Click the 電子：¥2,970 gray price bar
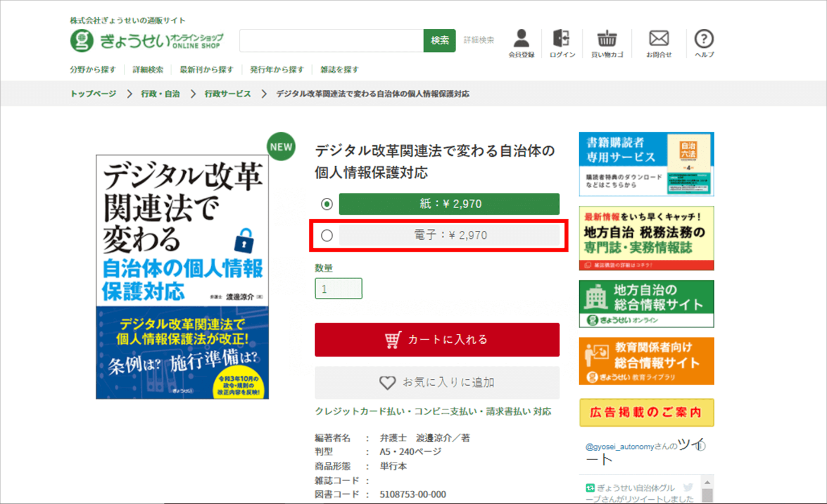The width and height of the screenshot is (827, 504). pos(449,235)
